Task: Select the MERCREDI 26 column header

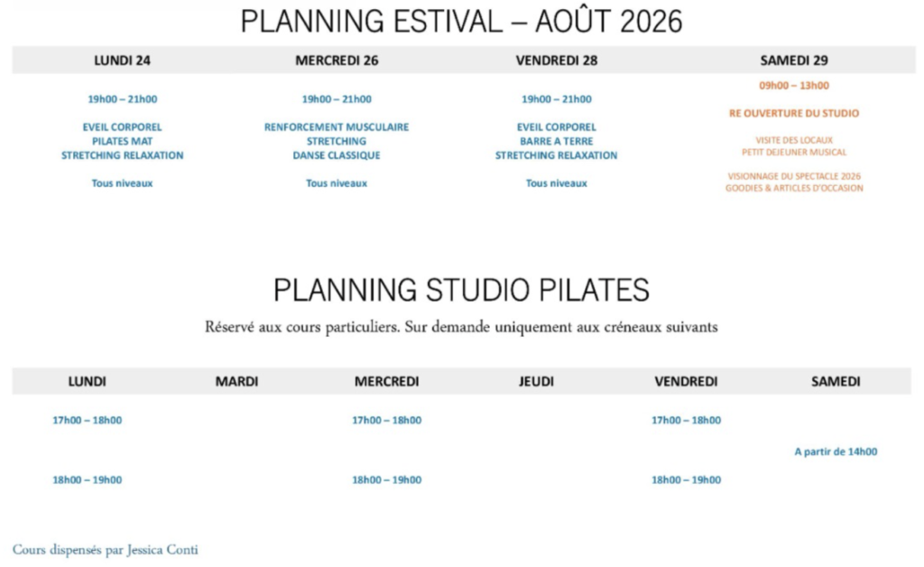Action: pyautogui.click(x=337, y=60)
